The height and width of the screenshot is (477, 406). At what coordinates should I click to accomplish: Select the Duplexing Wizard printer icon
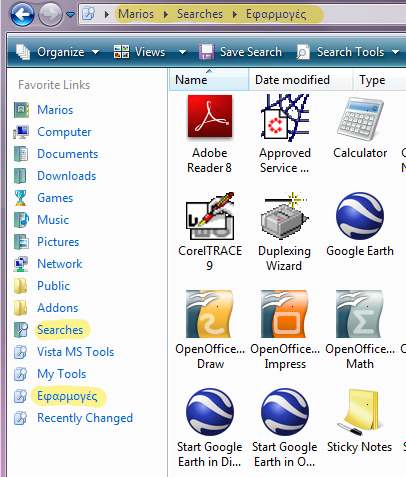(284, 216)
